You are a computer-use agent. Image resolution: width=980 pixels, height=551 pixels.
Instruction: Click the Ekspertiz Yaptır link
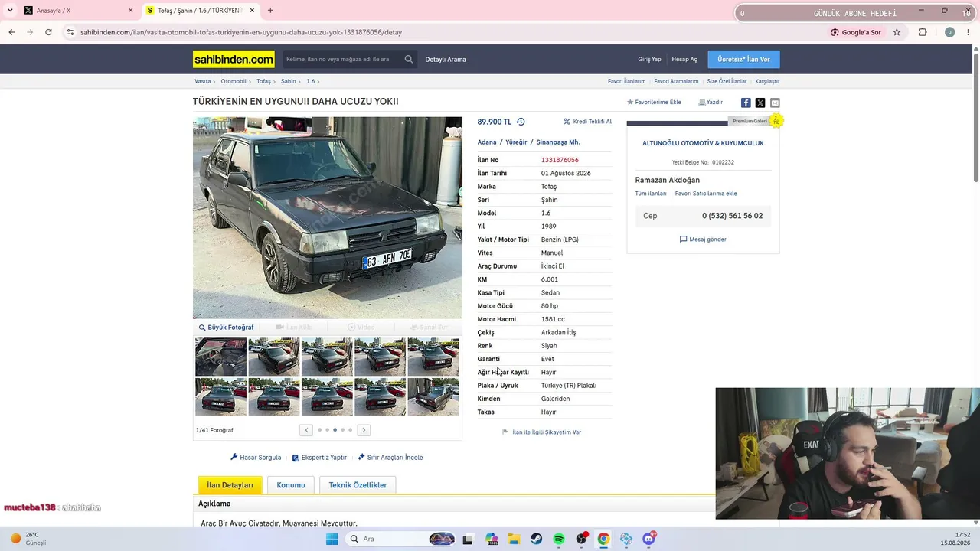click(319, 458)
